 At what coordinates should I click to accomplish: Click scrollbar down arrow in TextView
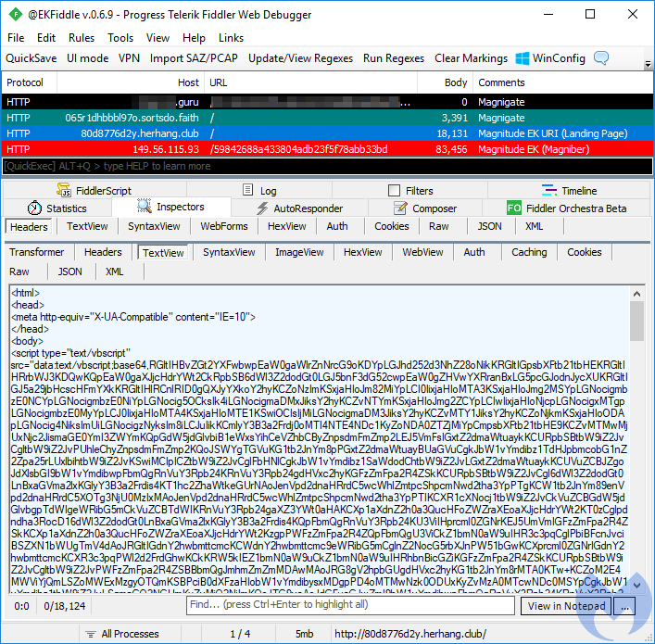[x=637, y=586]
